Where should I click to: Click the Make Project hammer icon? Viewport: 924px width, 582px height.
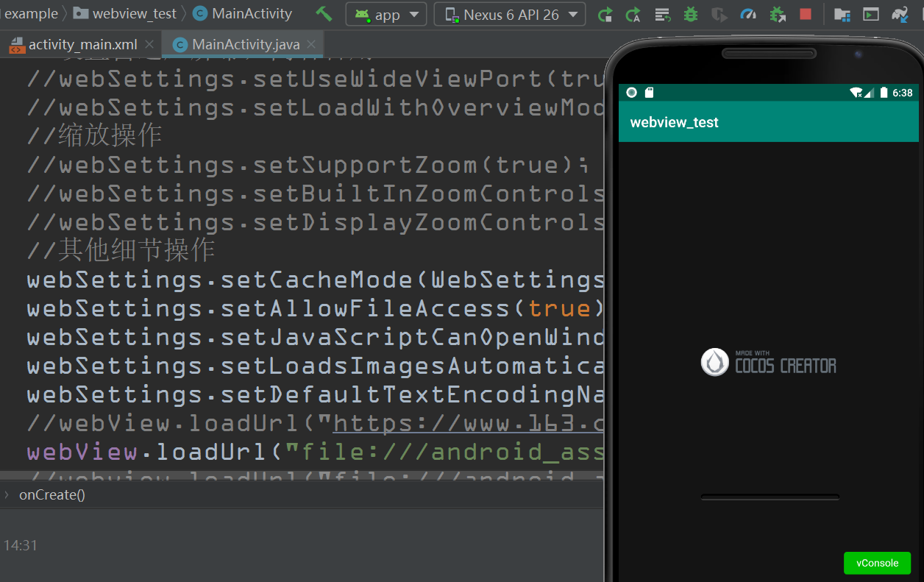324,13
